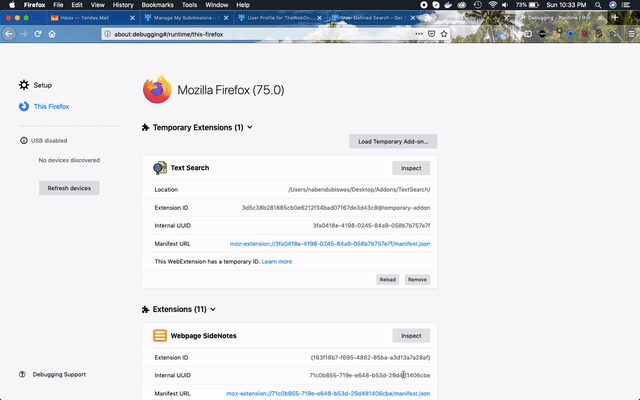640x400 pixels.
Task: Close the Manage My Submissions tab
Action: (x=226, y=18)
